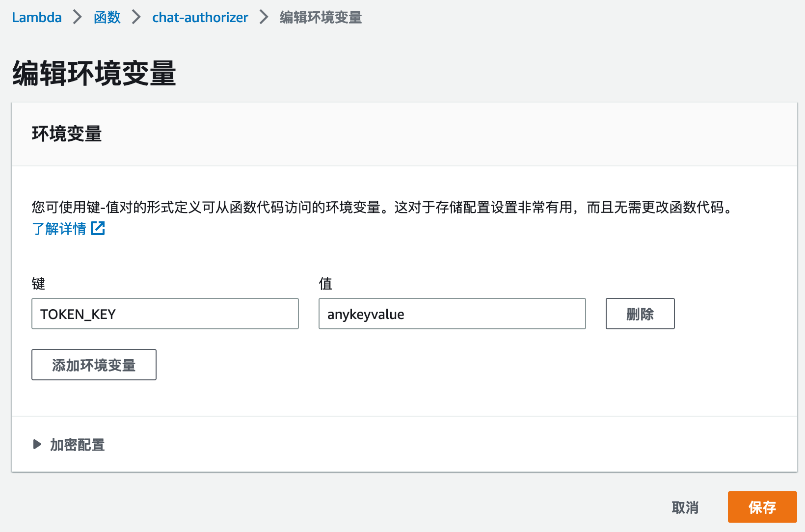805x532 pixels.
Task: Click the 编辑环境变量 breadcrumb text
Action: tap(321, 18)
